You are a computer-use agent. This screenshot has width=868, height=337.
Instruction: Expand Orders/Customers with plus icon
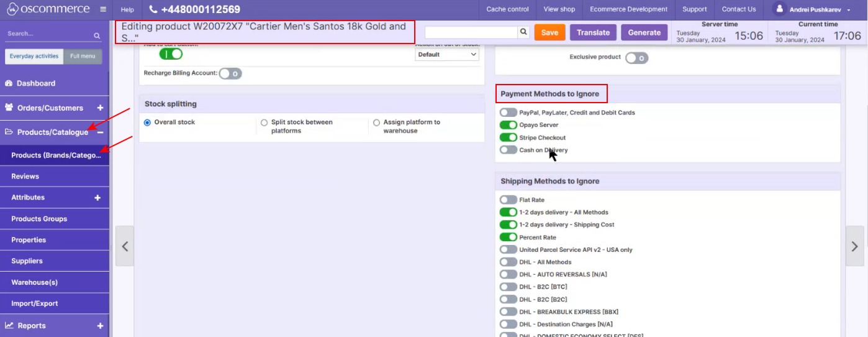pos(100,108)
